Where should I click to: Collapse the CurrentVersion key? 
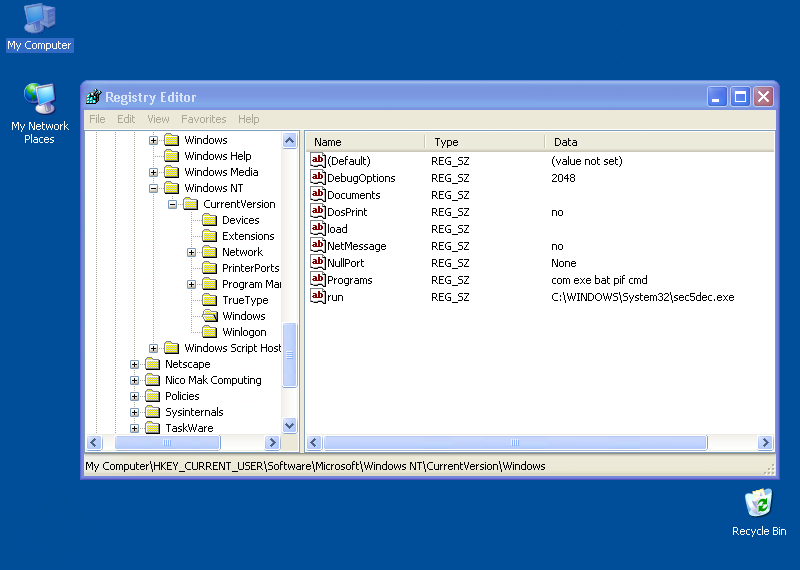[x=172, y=204]
